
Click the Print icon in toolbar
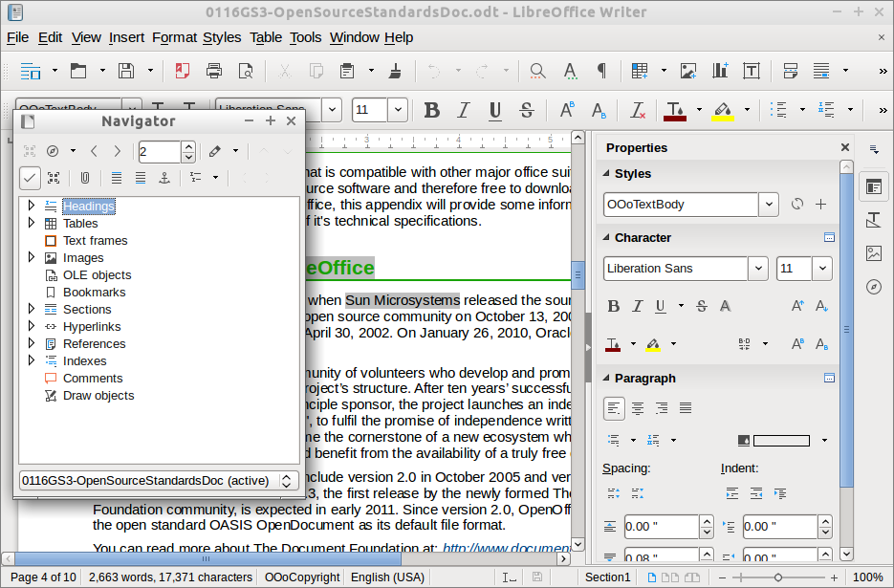tap(214, 71)
